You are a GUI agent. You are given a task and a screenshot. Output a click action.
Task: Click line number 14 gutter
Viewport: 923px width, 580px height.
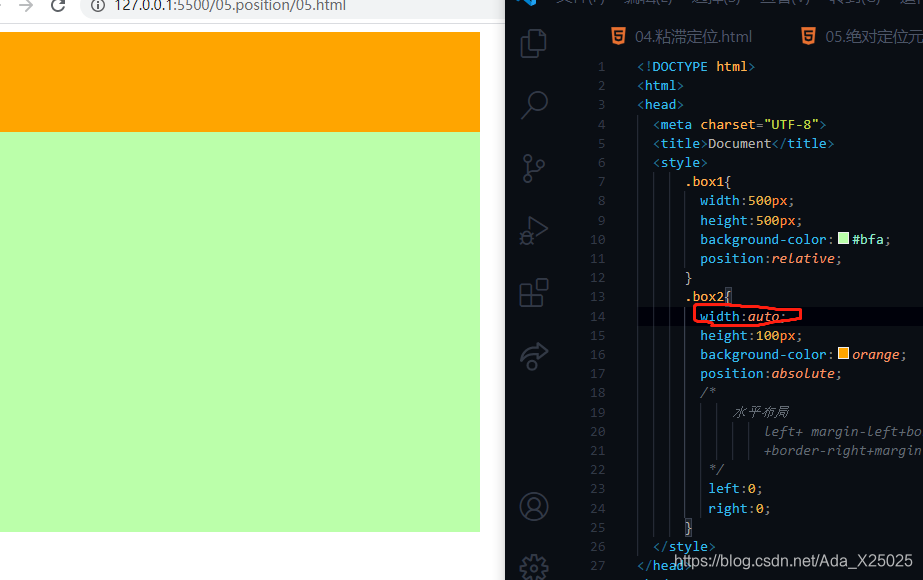click(597, 317)
